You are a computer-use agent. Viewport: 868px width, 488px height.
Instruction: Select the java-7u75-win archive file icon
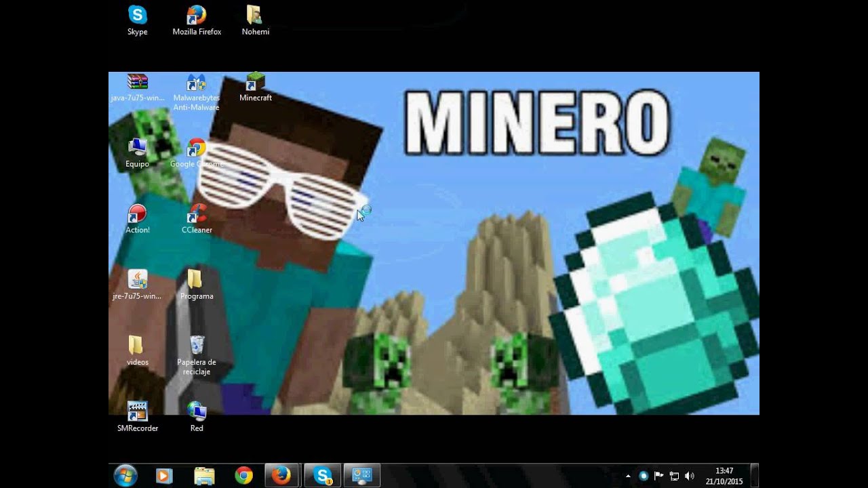point(138,87)
